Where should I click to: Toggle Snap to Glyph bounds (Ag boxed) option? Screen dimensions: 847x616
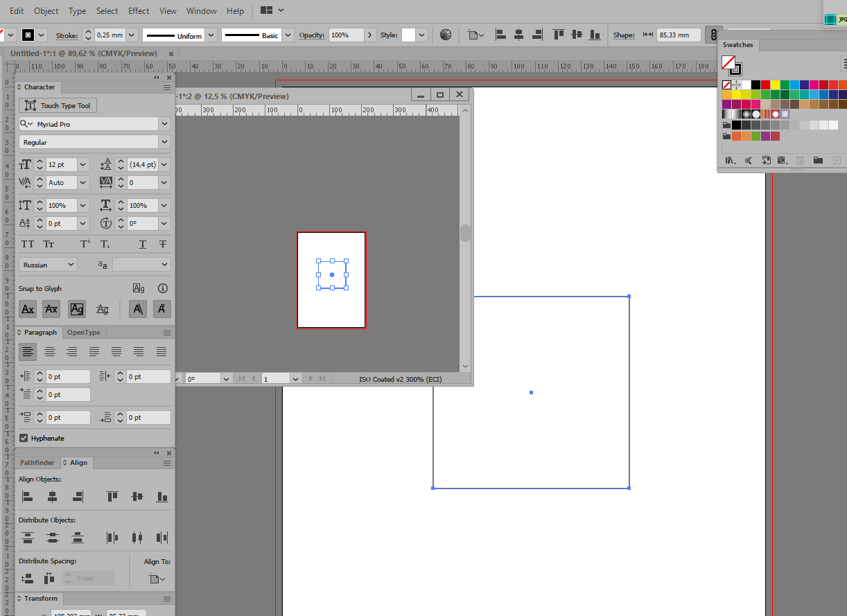click(x=77, y=309)
